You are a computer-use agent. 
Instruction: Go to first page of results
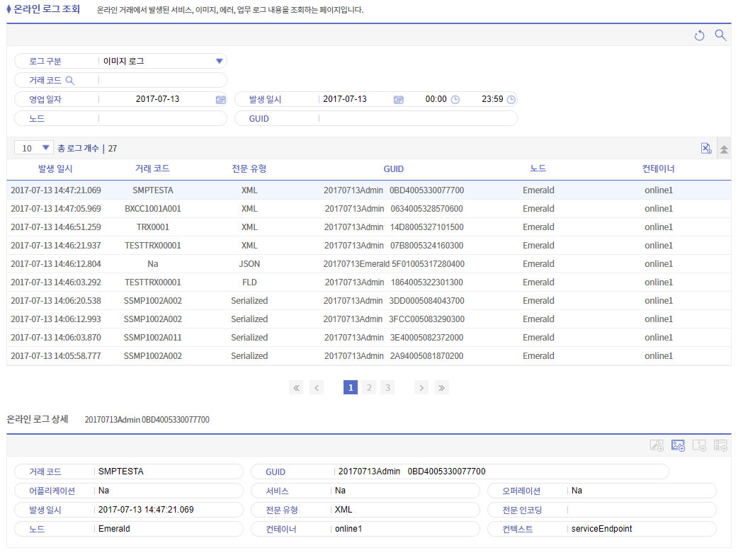pyautogui.click(x=296, y=387)
